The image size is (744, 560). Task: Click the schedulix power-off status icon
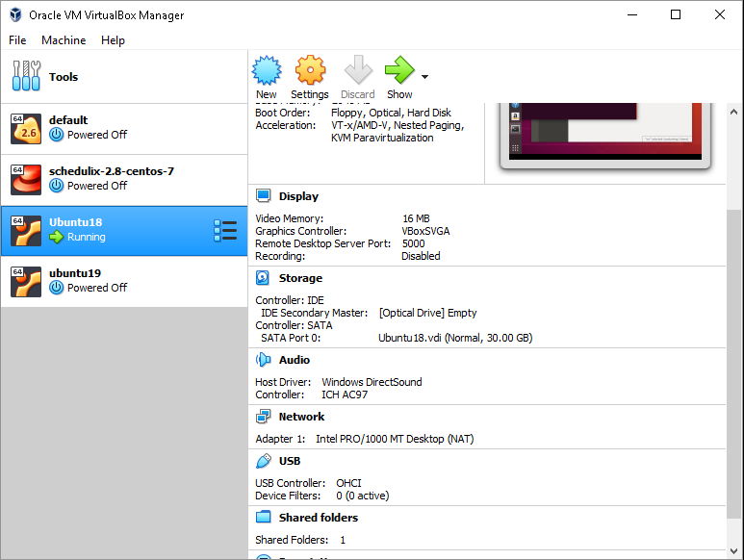pyautogui.click(x=57, y=186)
